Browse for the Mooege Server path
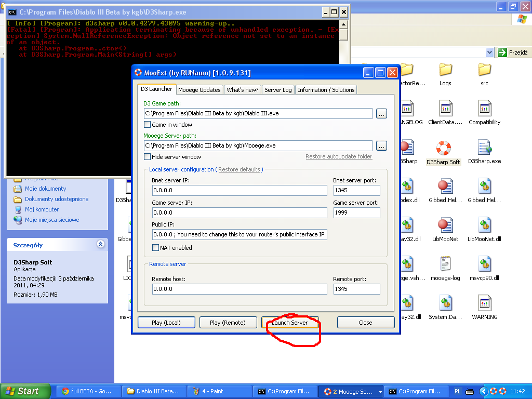This screenshot has height=399, width=532. [381, 146]
